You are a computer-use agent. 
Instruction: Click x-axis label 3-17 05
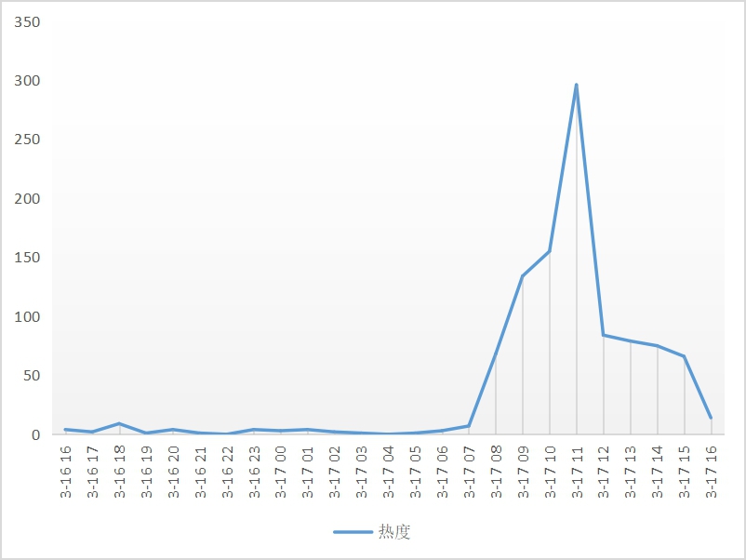click(416, 472)
